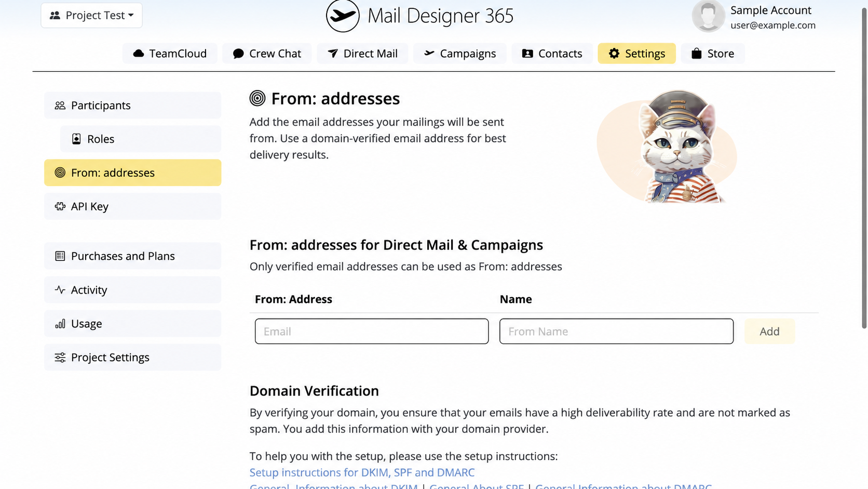Click the target icon beside sidebar From: addresses
Viewport: 868px width, 489px height.
60,173
